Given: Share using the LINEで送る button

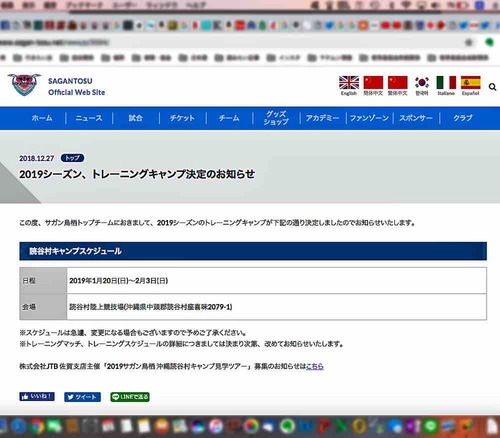Looking at the screenshot, I should tap(130, 397).
